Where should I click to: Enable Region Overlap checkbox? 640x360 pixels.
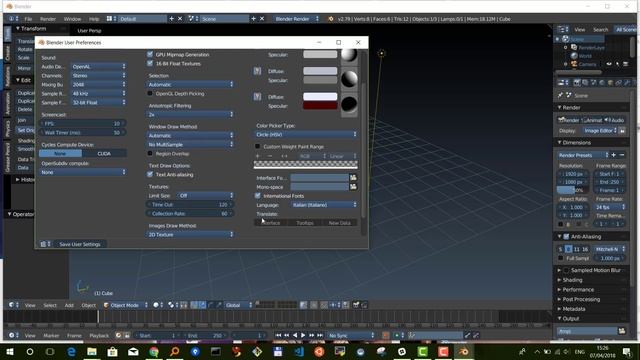[150, 153]
